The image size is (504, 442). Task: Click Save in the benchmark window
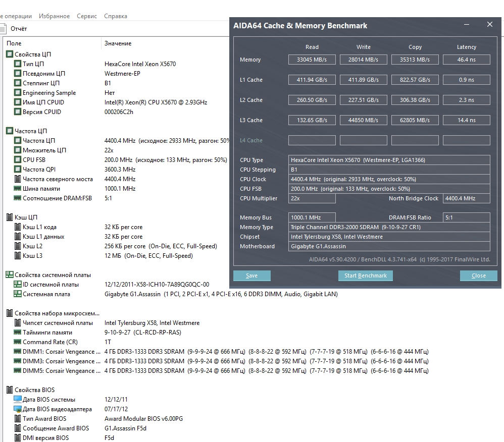click(x=251, y=275)
